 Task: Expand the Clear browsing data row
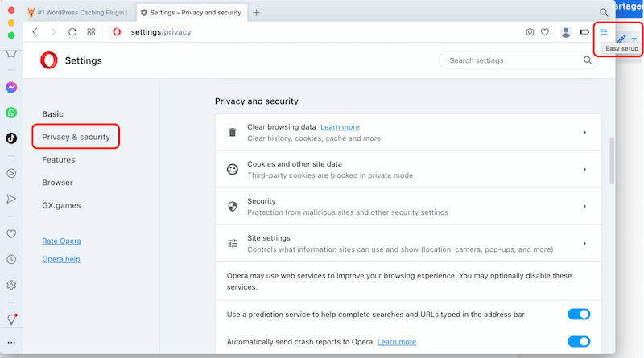pyautogui.click(x=584, y=132)
